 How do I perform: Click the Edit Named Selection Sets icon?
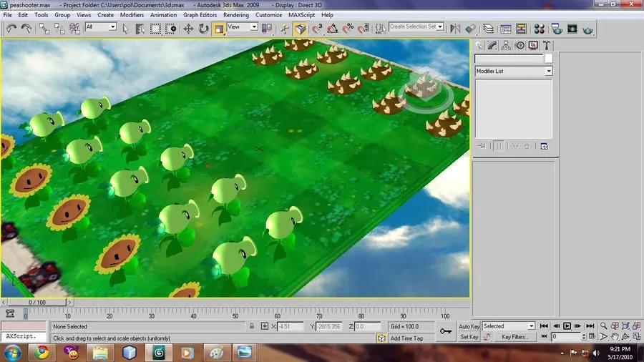(381, 29)
